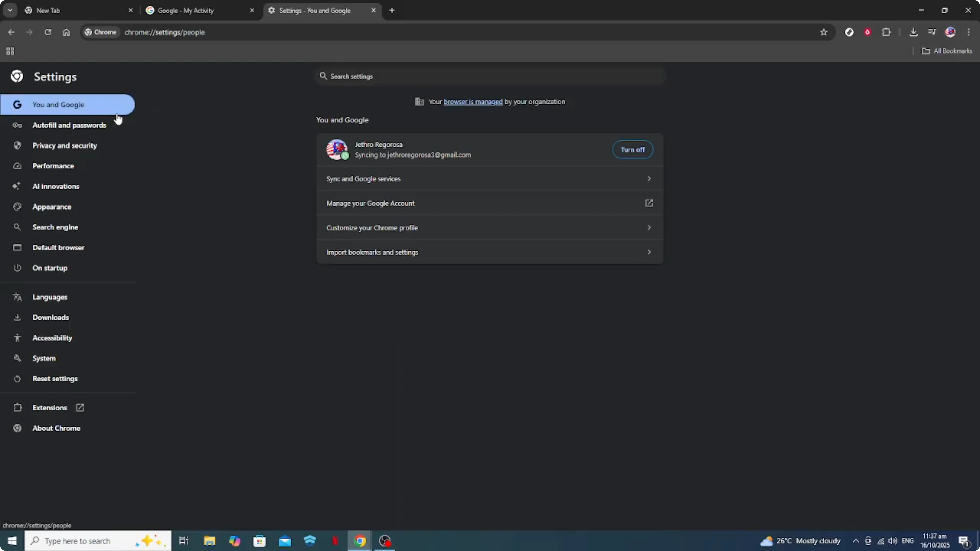Click the white slashed circle extension icon
This screenshot has width=980, height=551.
[x=849, y=32]
